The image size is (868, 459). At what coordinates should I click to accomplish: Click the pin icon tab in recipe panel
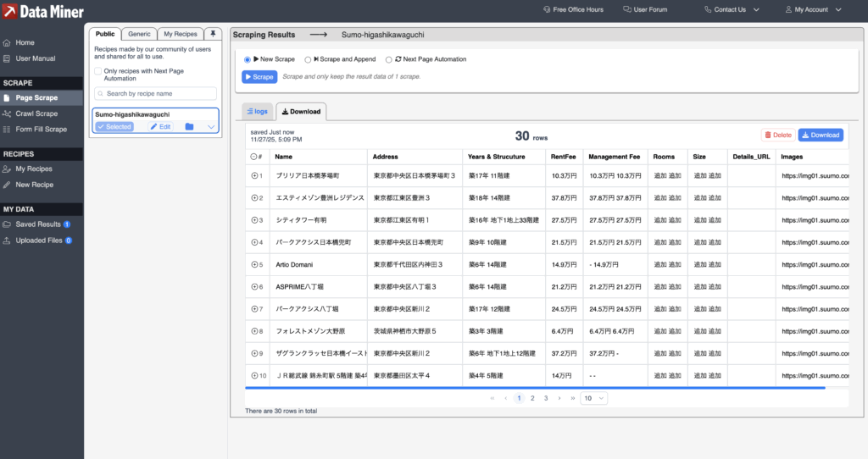coord(213,34)
